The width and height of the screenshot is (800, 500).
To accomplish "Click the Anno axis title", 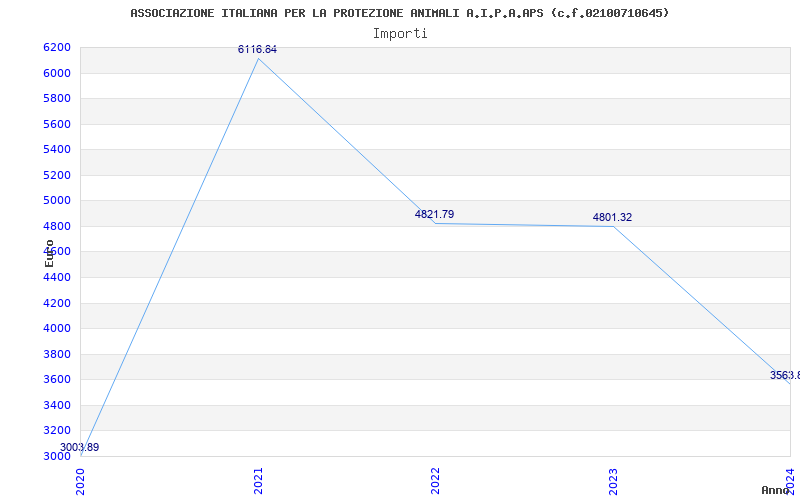I will [775, 490].
